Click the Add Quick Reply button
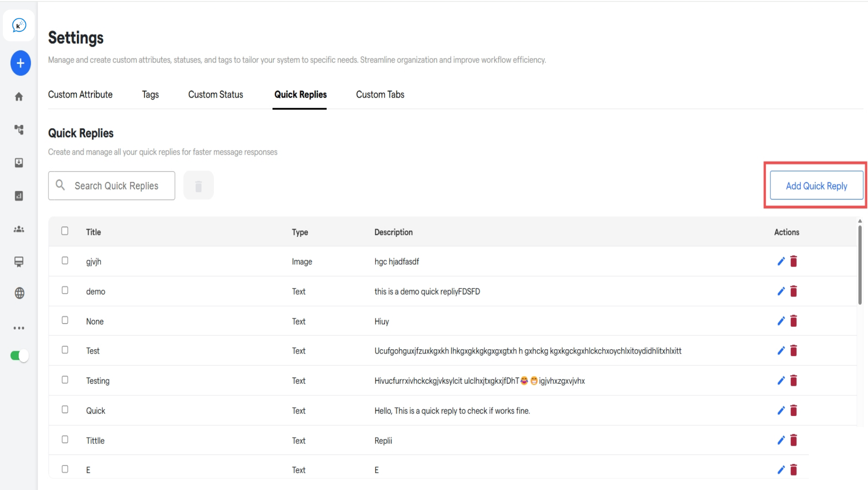Screen dimensions: 868x490 point(816,185)
